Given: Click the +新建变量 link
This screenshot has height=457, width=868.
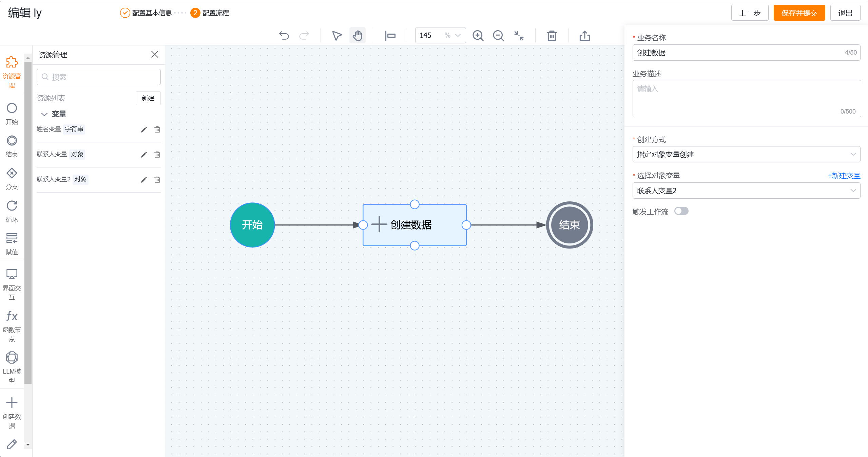Looking at the screenshot, I should [x=844, y=176].
